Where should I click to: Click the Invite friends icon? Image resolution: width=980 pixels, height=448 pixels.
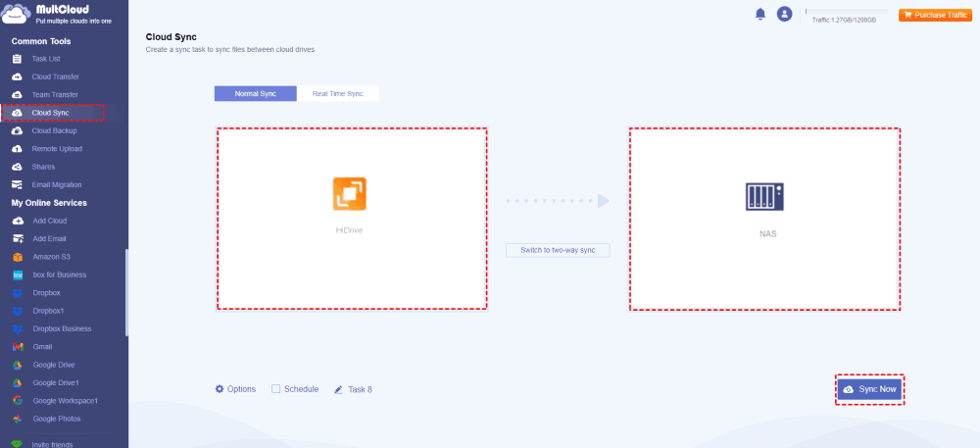pyautogui.click(x=18, y=444)
